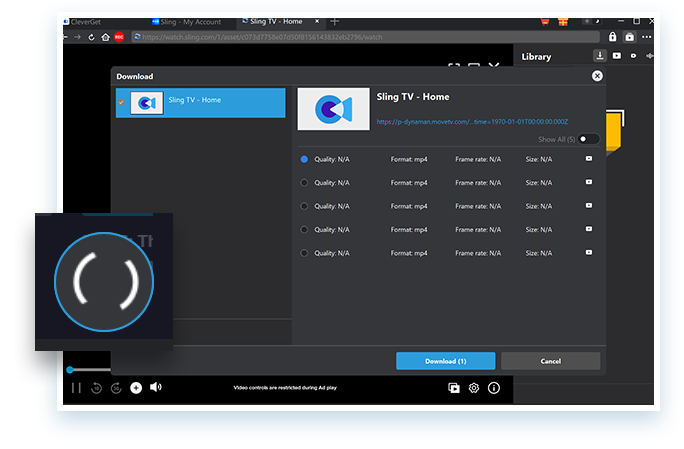Open the p-dynaman.movetv.com source link
684x449 pixels.
click(472, 122)
